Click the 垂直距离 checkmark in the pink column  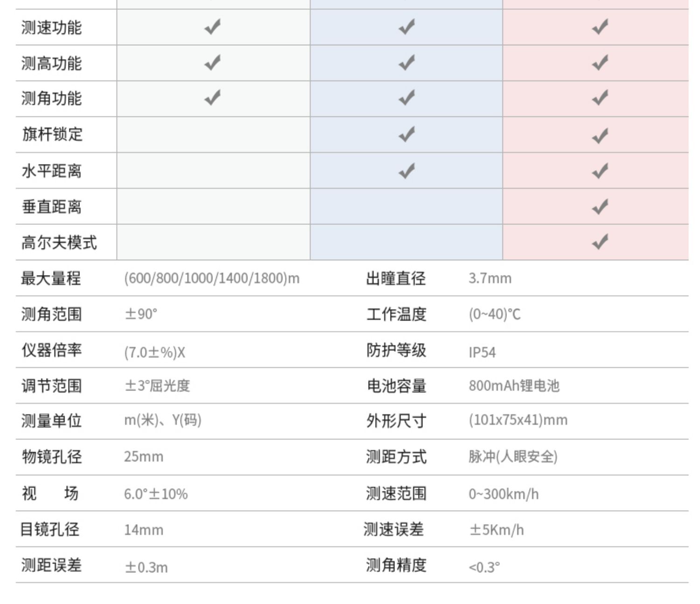[x=600, y=206]
